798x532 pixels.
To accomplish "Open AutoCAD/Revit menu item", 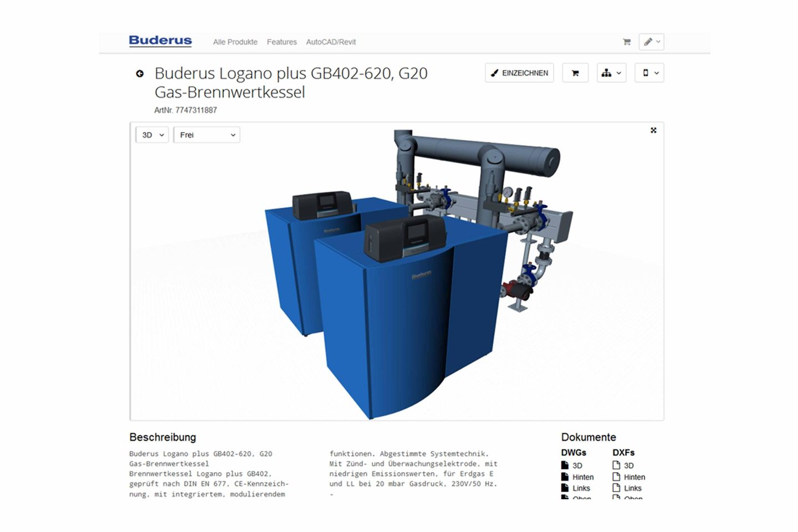I will pos(331,42).
